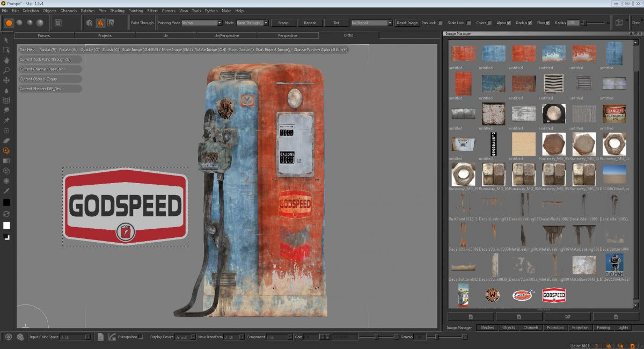The image size is (644, 349).
Task: Click the Radius value field showing 135
Action: 573,23
